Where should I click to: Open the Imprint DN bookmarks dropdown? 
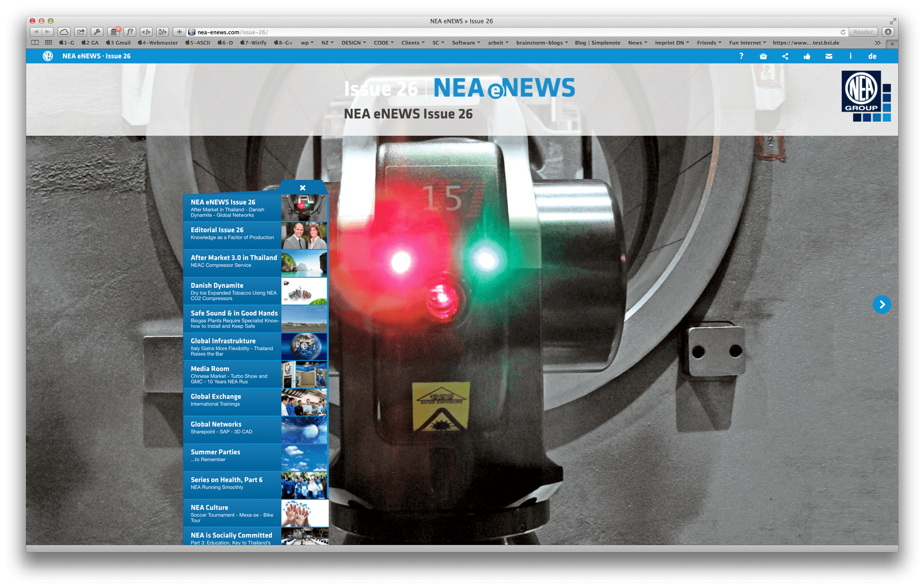tap(672, 43)
